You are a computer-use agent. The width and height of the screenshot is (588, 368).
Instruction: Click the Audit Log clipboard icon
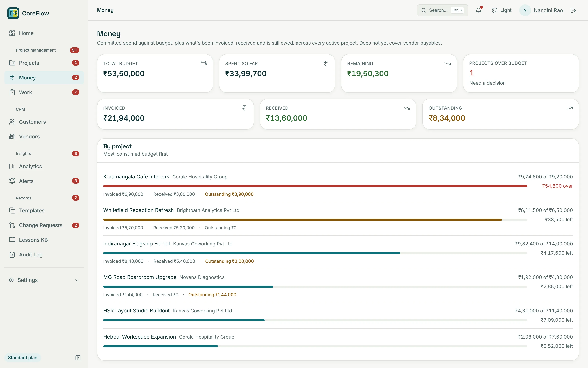click(x=12, y=255)
